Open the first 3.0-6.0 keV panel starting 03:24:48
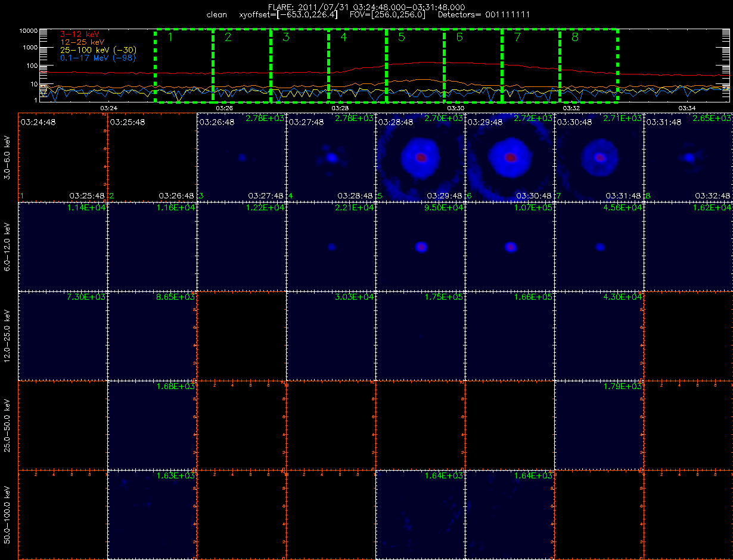This screenshot has width=733, height=560. tap(63, 157)
